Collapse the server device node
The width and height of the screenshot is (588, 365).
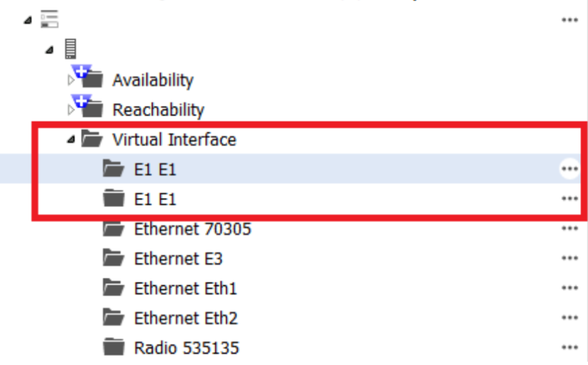[x=50, y=50]
